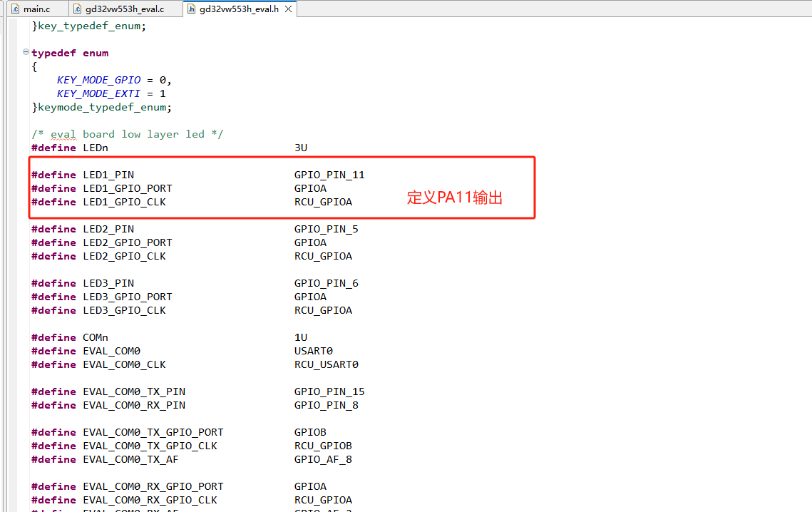Click the C file icon on main.c tab
This screenshot has width=812, height=512.
click(16, 9)
